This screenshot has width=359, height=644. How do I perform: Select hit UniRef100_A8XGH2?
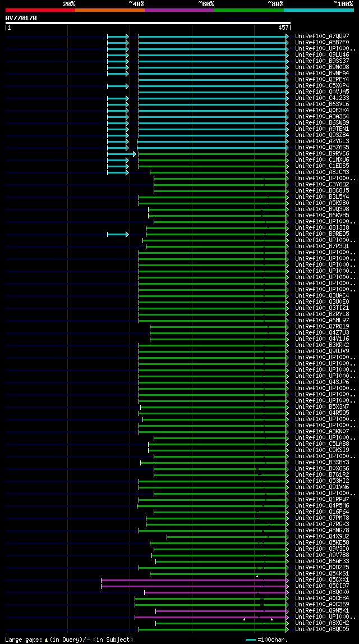pyautogui.click(x=322, y=623)
